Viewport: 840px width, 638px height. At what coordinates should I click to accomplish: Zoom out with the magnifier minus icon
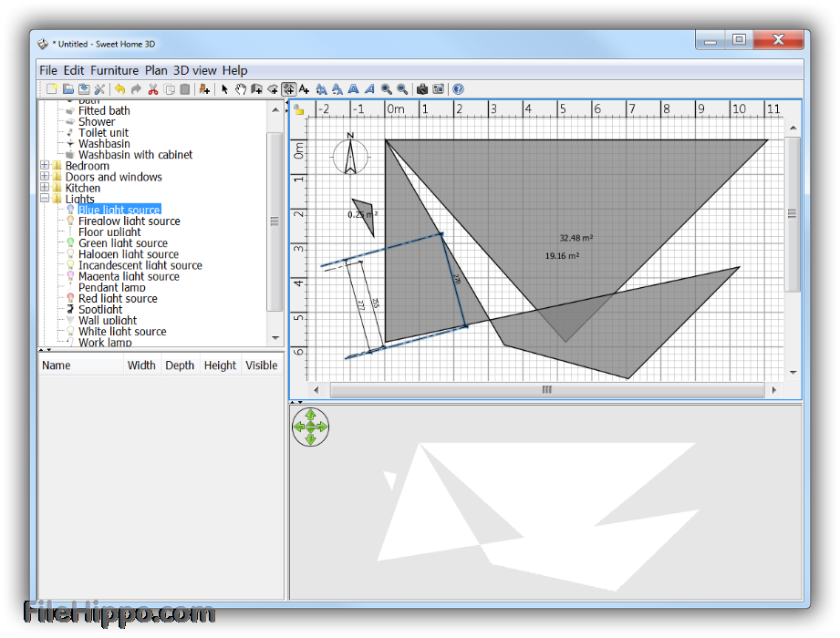coord(402,89)
